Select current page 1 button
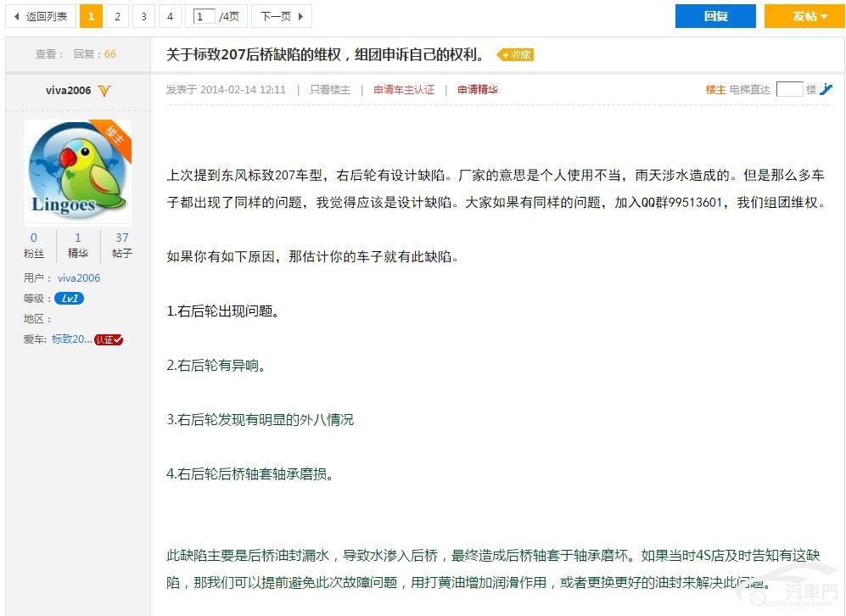Image resolution: width=846 pixels, height=616 pixels. coord(91,16)
